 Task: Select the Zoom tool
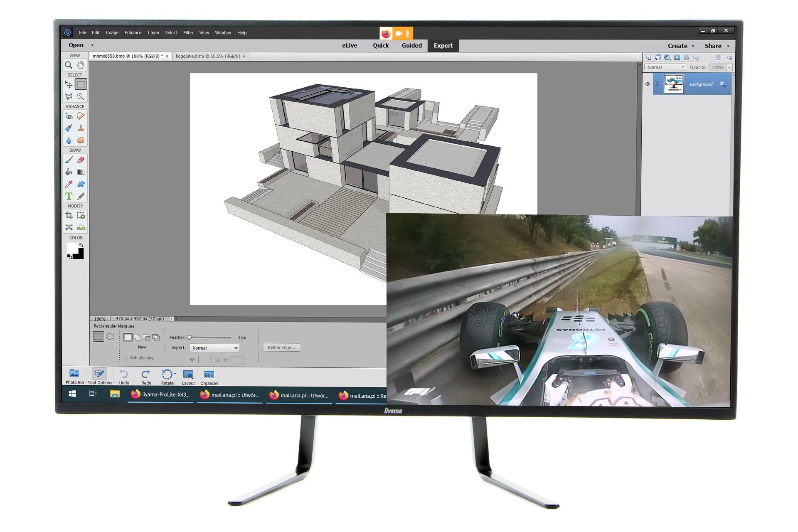pyautogui.click(x=69, y=65)
